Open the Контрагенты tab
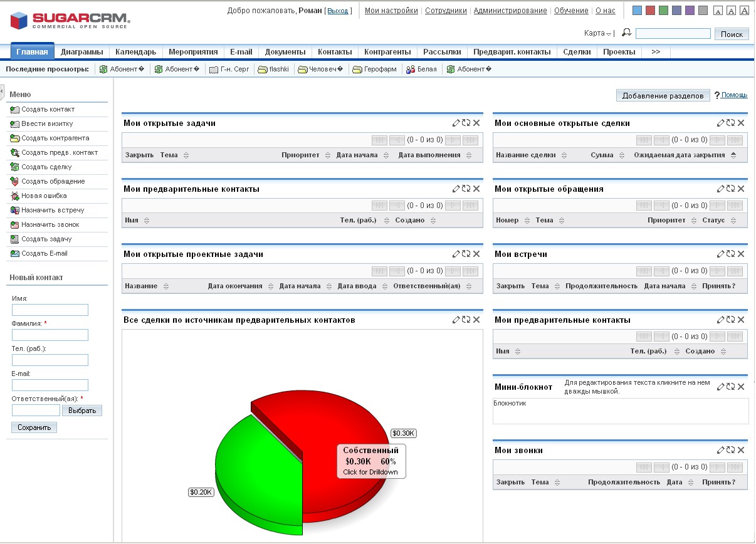Screen dimensions: 756x544 [387, 51]
